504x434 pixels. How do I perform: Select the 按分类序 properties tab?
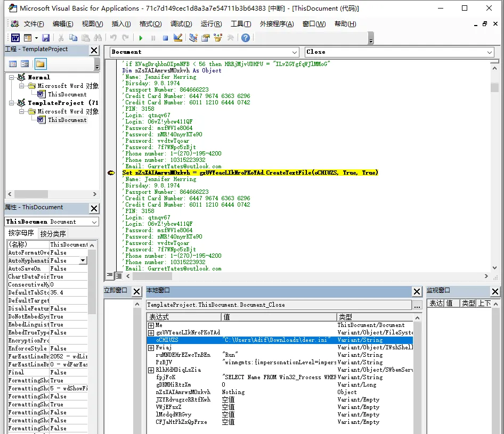(53, 233)
